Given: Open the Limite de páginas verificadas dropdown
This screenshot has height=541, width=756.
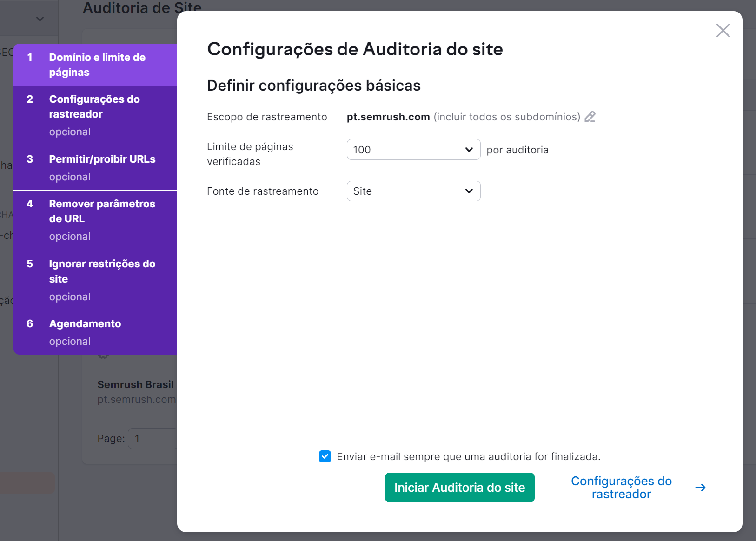Looking at the screenshot, I should pos(413,149).
